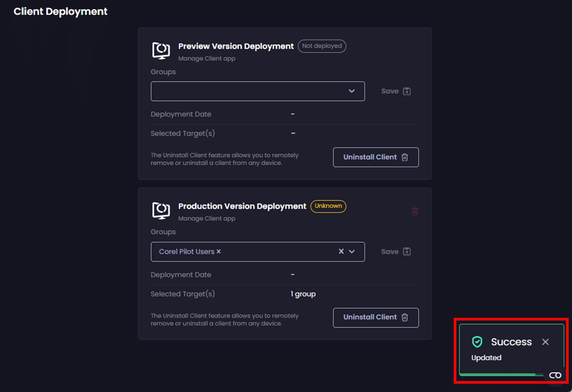This screenshot has width=572, height=392.
Task: Remove the Corel Pilot Users tag
Action: coord(219,251)
